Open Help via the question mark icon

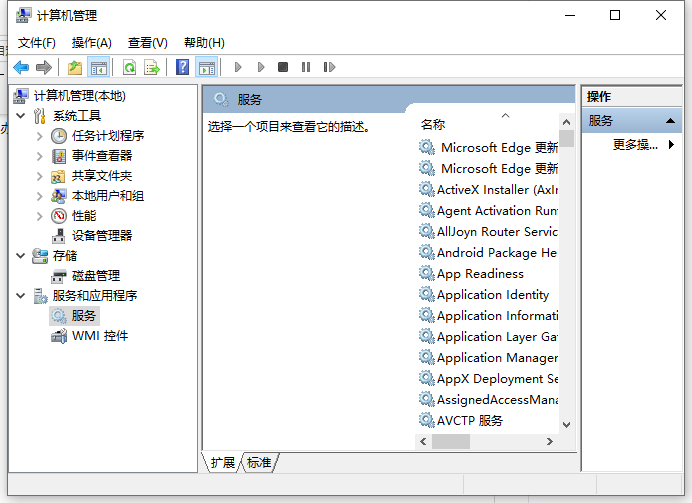[182, 67]
